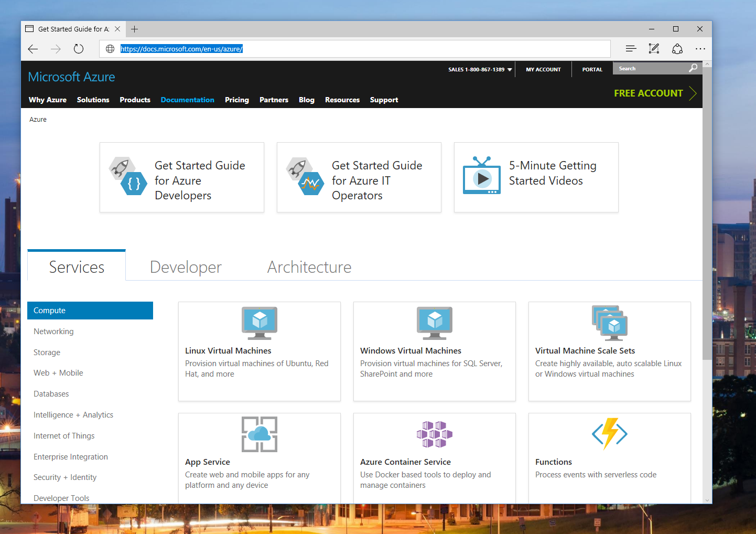
Task: Select Networking in the services sidebar
Action: [x=53, y=332]
